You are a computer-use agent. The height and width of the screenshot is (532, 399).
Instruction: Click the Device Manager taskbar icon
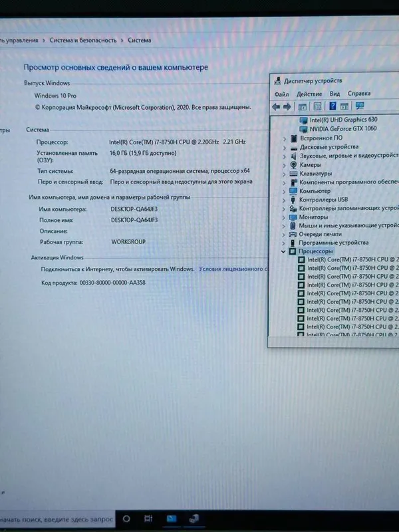click(194, 519)
